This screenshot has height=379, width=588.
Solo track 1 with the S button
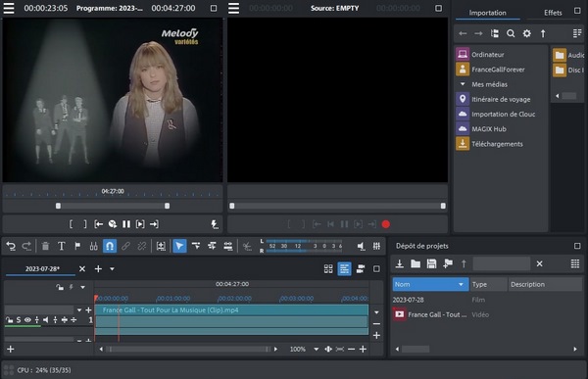point(19,320)
